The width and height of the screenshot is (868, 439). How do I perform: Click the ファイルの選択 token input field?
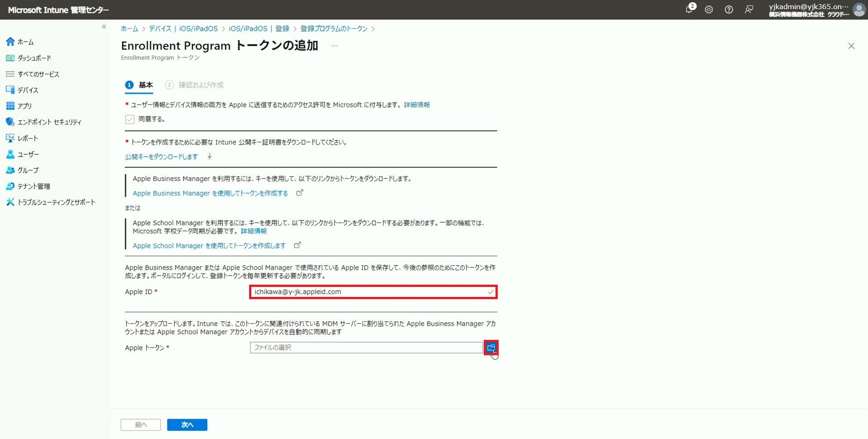coord(366,348)
